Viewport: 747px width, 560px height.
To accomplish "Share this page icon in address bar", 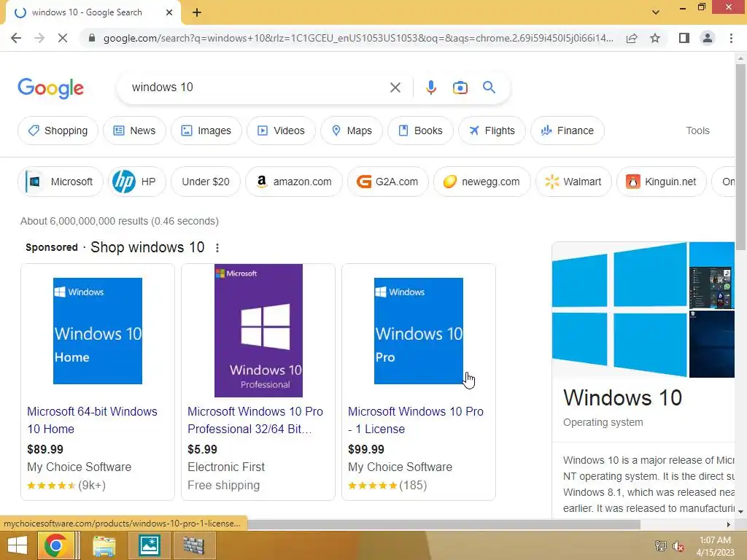I will 632,38.
